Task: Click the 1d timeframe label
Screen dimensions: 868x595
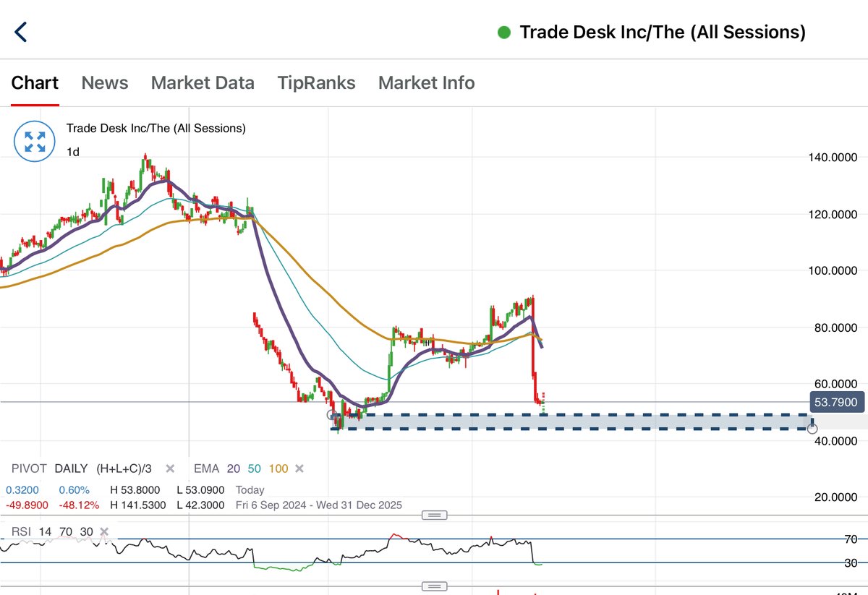Action: (x=73, y=152)
